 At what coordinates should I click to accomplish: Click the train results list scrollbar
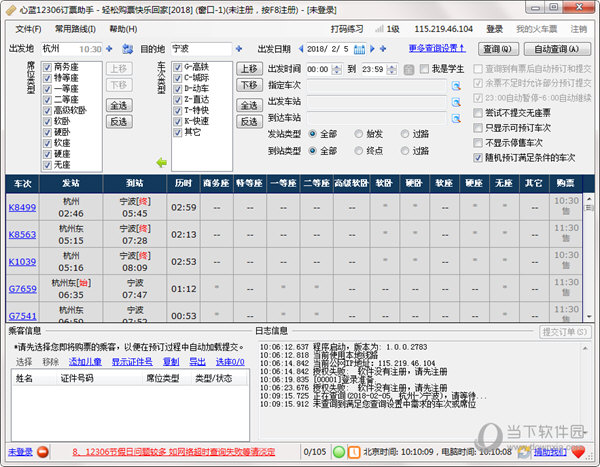click(x=589, y=257)
